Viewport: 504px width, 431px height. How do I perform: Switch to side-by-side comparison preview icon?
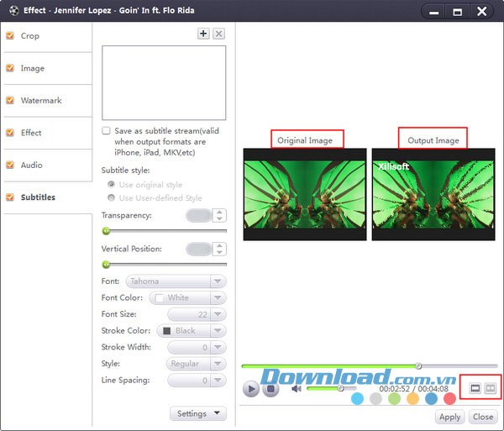[x=491, y=388]
